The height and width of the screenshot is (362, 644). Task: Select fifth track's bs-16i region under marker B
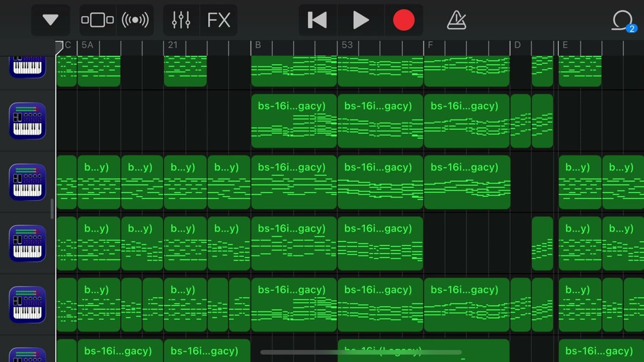294,305
